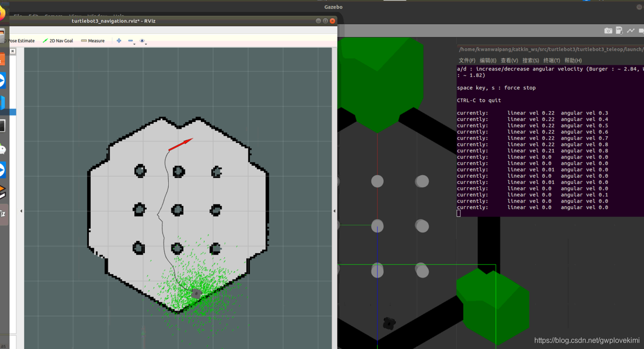
Task: Open Sublime Text from the Ubuntu dock
Action: pos(2,192)
